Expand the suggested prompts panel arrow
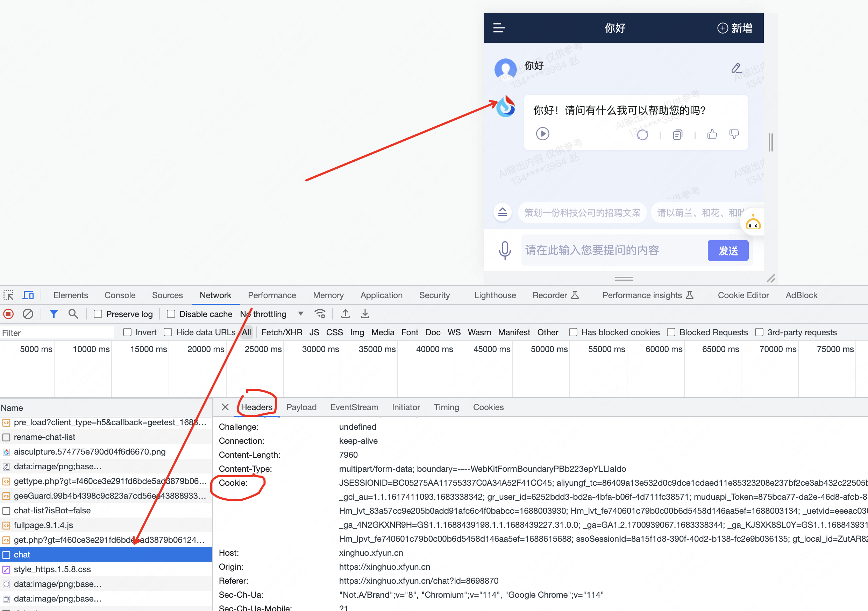868x611 pixels. tap(503, 212)
